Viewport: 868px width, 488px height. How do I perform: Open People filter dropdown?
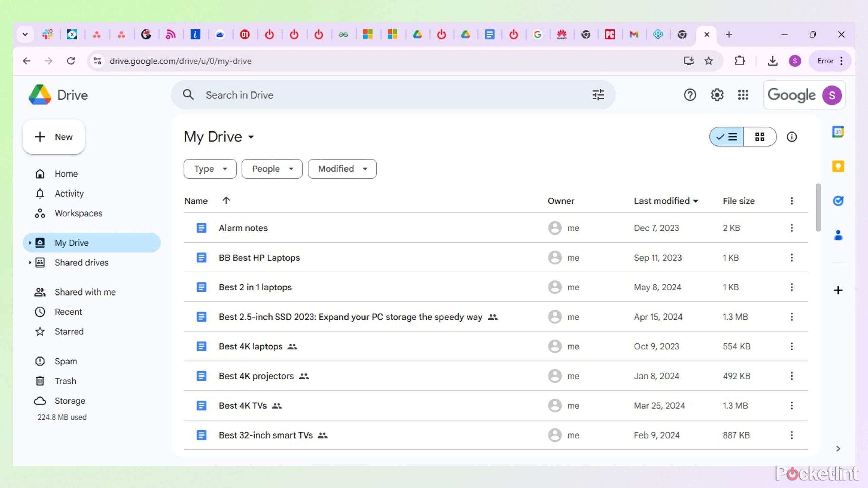pyautogui.click(x=272, y=169)
